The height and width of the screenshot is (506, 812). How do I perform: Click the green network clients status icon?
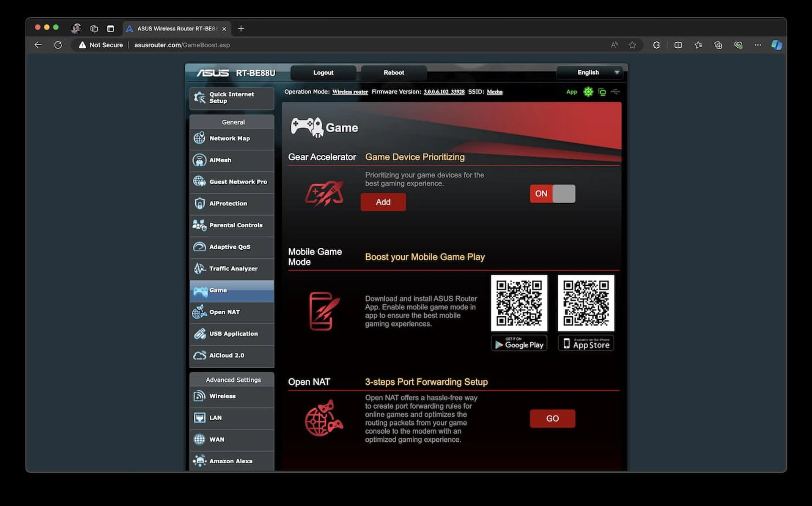click(602, 92)
